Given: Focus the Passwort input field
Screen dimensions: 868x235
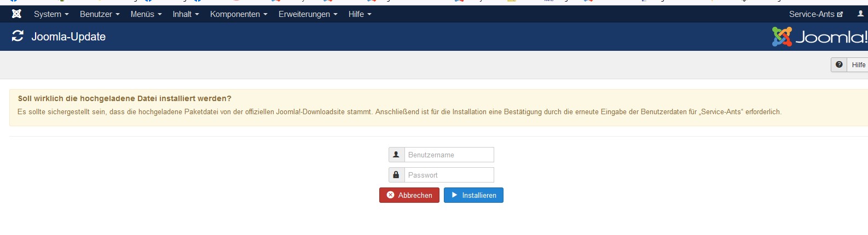Looking at the screenshot, I should (449, 175).
